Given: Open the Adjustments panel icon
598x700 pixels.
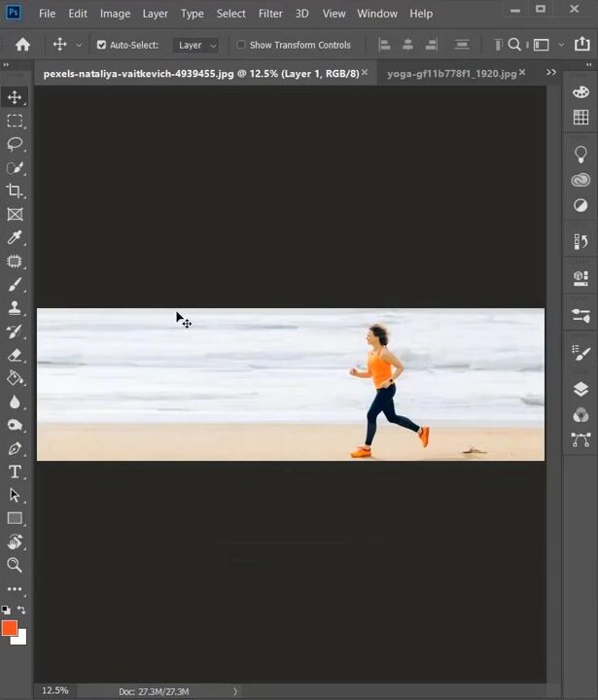Looking at the screenshot, I should (x=580, y=205).
